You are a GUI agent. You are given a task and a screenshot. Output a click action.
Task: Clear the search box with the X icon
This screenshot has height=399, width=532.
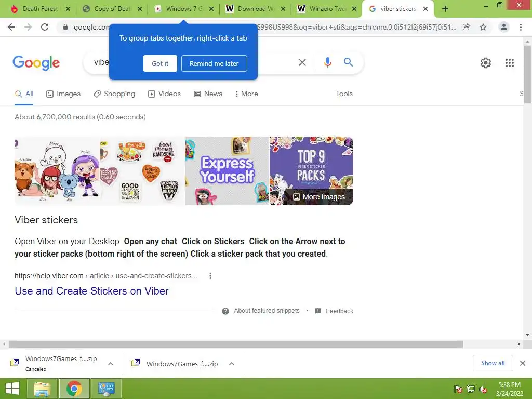pyautogui.click(x=302, y=62)
